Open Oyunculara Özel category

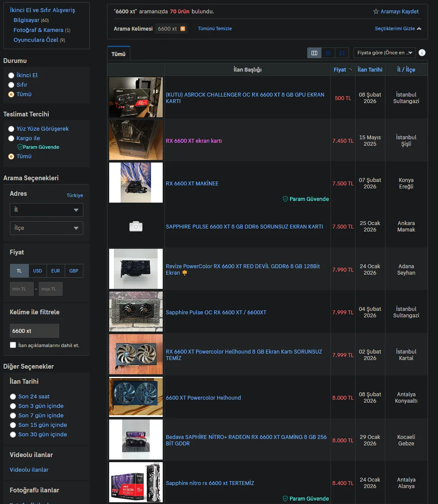point(36,40)
